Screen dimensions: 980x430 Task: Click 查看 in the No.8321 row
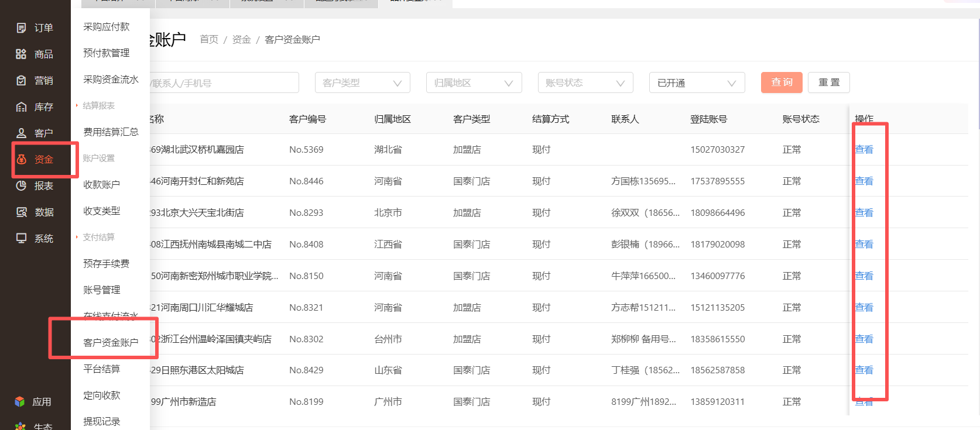864,307
